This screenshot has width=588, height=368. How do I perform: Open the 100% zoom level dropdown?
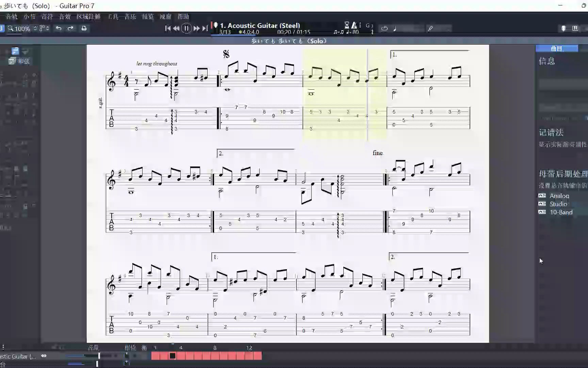click(x=25, y=29)
